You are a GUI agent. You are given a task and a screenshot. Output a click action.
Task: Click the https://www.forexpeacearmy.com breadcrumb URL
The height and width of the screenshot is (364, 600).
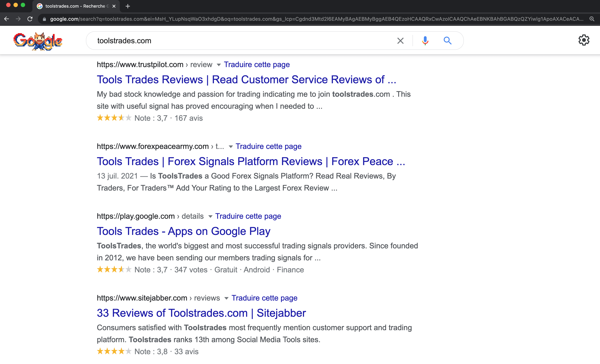coord(153,146)
